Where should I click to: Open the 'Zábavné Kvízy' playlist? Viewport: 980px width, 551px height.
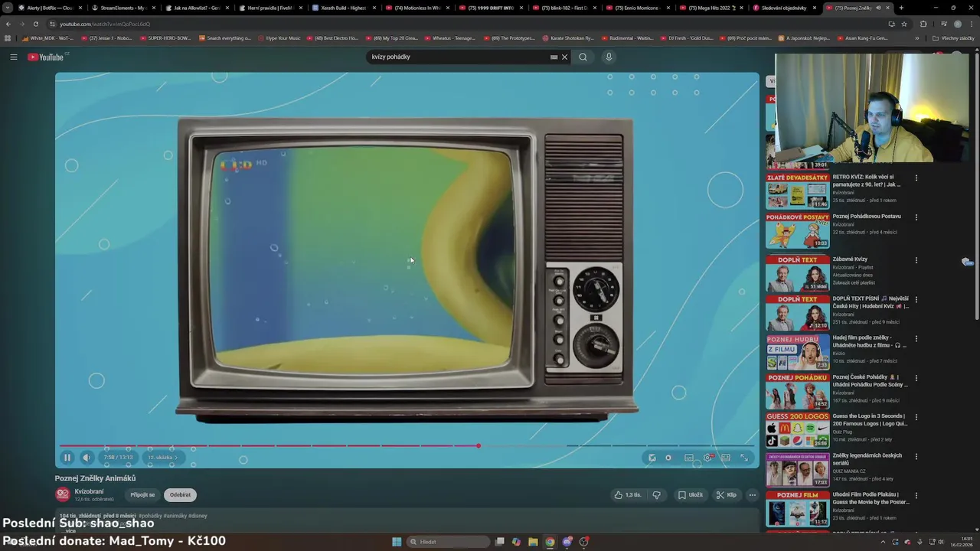point(850,259)
